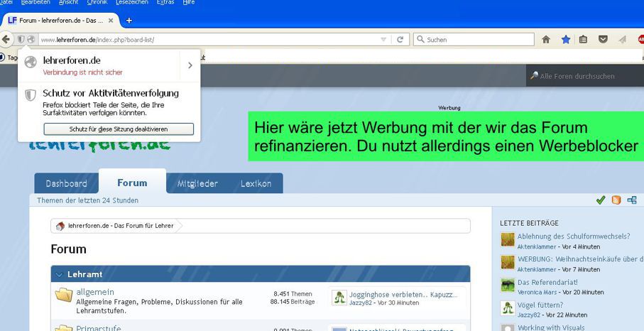Open the orange RSS feed icon

[616, 200]
